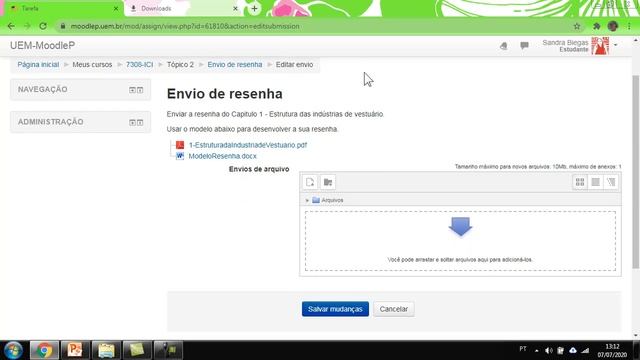Close the Downloads tab

coord(235,8)
